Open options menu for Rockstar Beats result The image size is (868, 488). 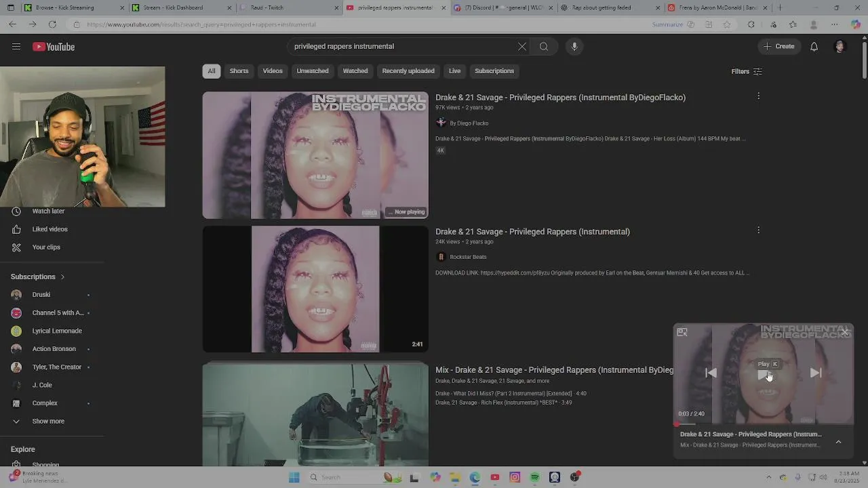click(758, 230)
